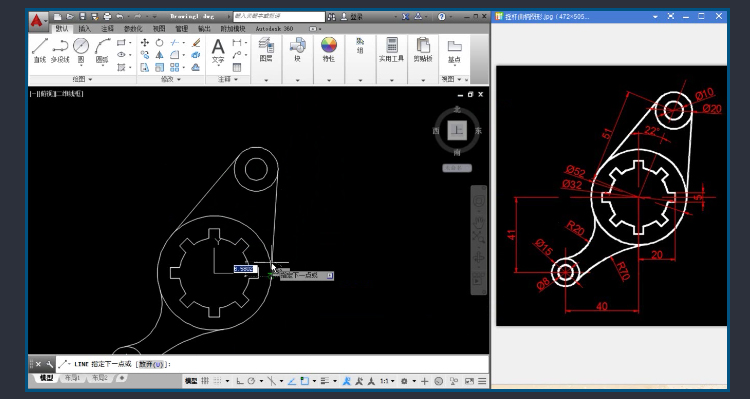Open the Utilities (实用工具) calculator button
Image resolution: width=750 pixels, height=399 pixels.
391,50
